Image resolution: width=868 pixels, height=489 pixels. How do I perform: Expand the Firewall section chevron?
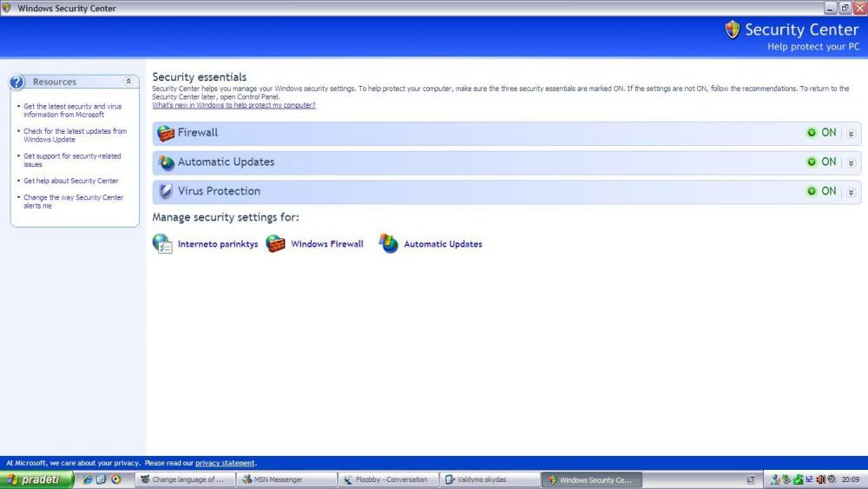tap(851, 134)
